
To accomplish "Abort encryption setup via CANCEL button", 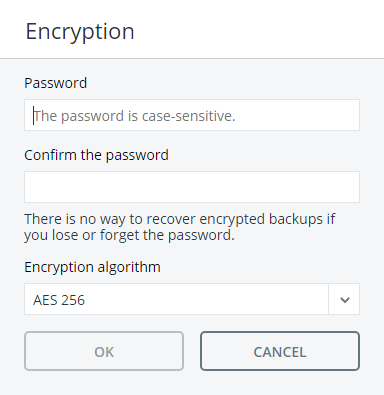I will [x=280, y=351].
